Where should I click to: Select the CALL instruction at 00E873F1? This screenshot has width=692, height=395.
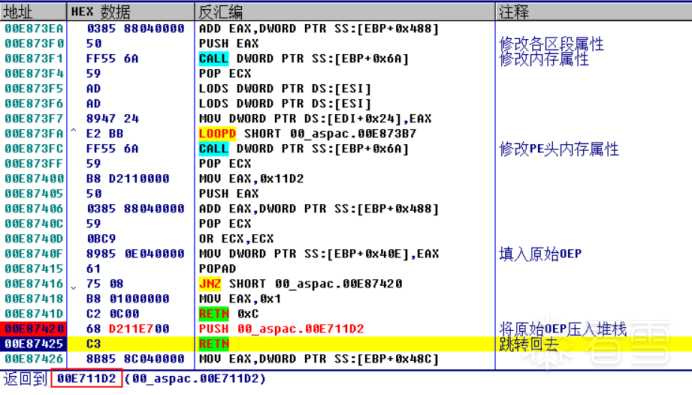[x=304, y=59]
